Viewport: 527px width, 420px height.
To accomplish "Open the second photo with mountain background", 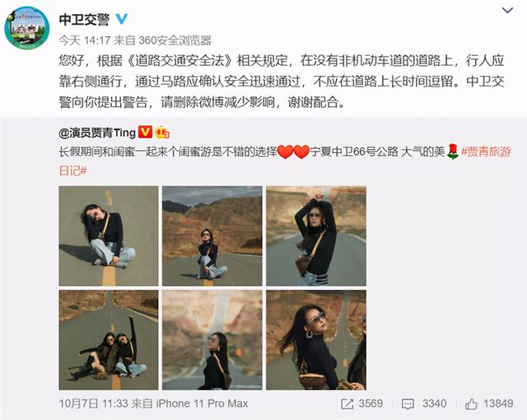I will point(212,236).
